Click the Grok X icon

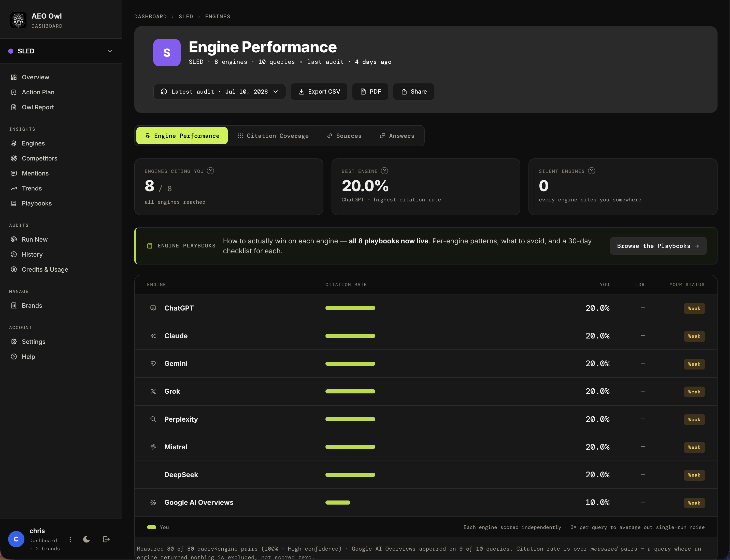(153, 391)
